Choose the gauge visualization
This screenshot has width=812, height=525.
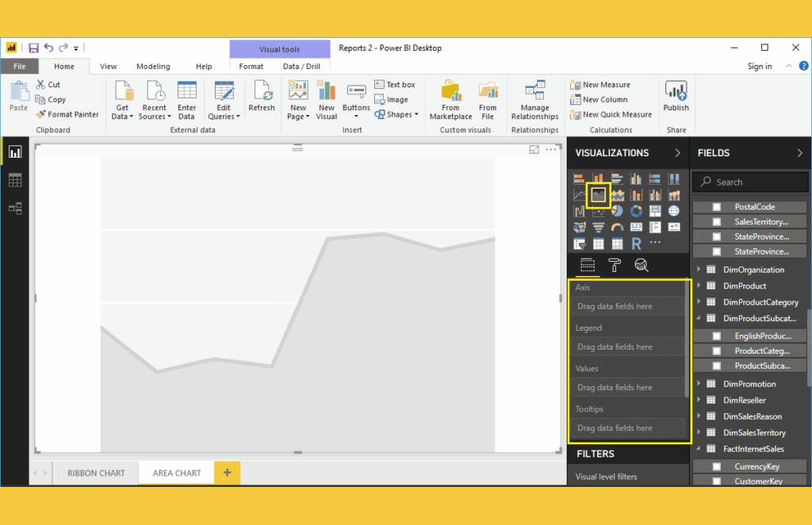[617, 228]
